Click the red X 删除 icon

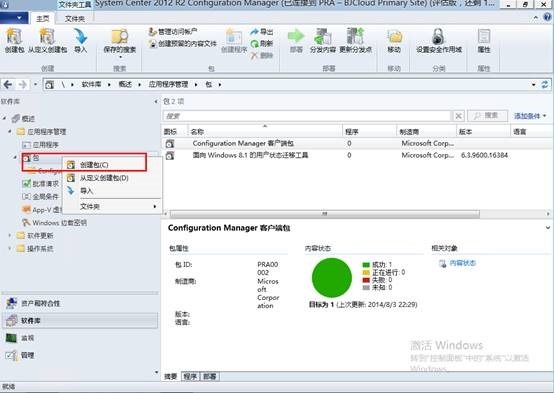point(254,55)
